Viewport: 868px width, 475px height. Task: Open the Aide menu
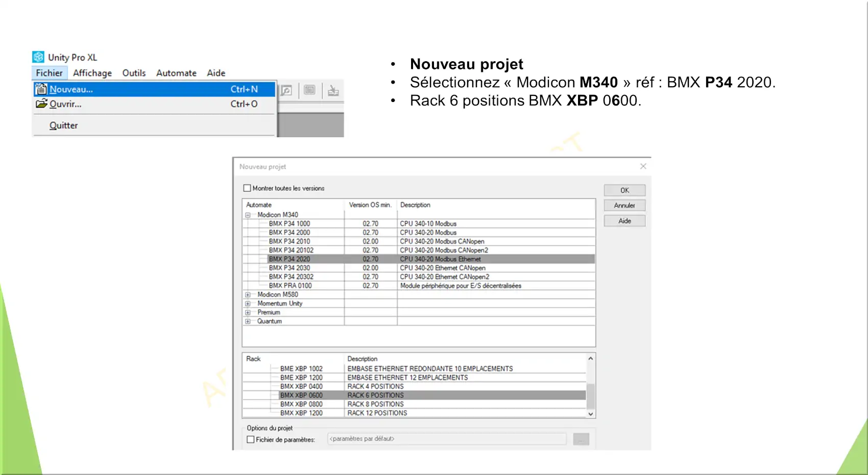click(x=216, y=73)
